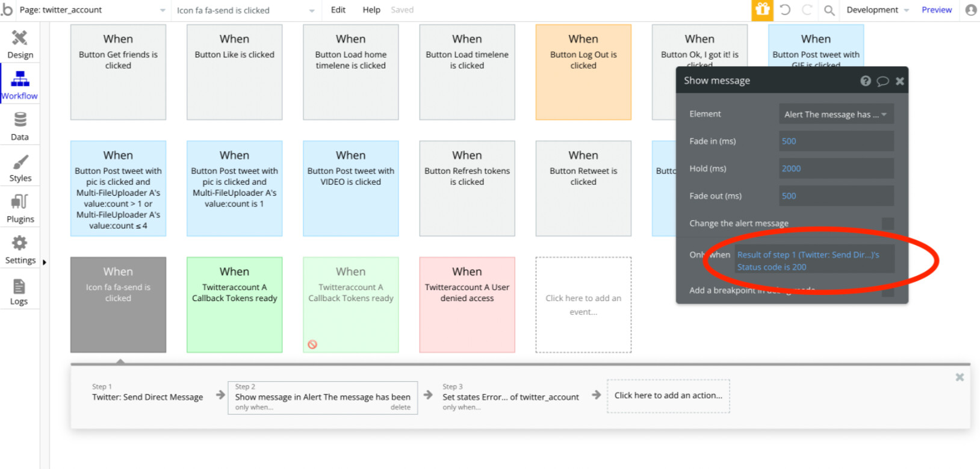This screenshot has height=469, width=980.
Task: Open the Data tab
Action: pos(20,127)
